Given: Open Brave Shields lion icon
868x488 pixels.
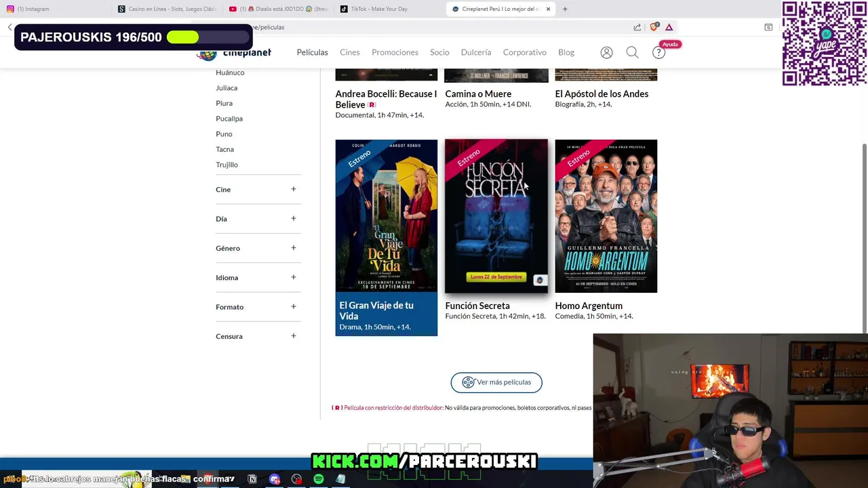Looking at the screenshot, I should tap(654, 27).
